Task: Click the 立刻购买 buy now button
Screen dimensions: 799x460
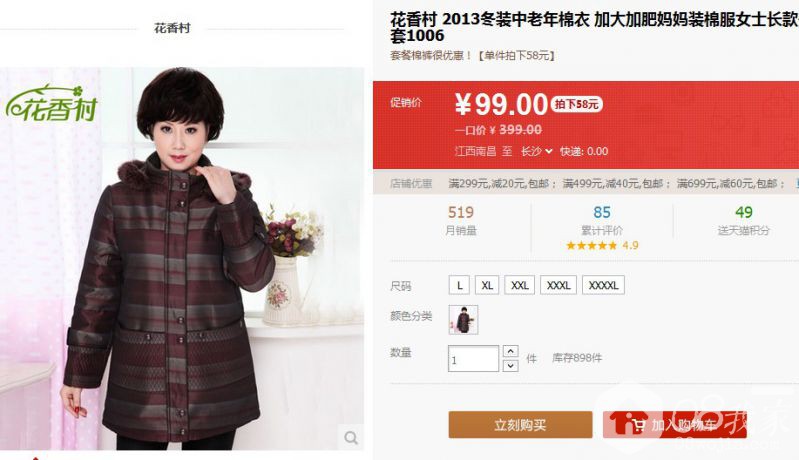Action: 520,424
